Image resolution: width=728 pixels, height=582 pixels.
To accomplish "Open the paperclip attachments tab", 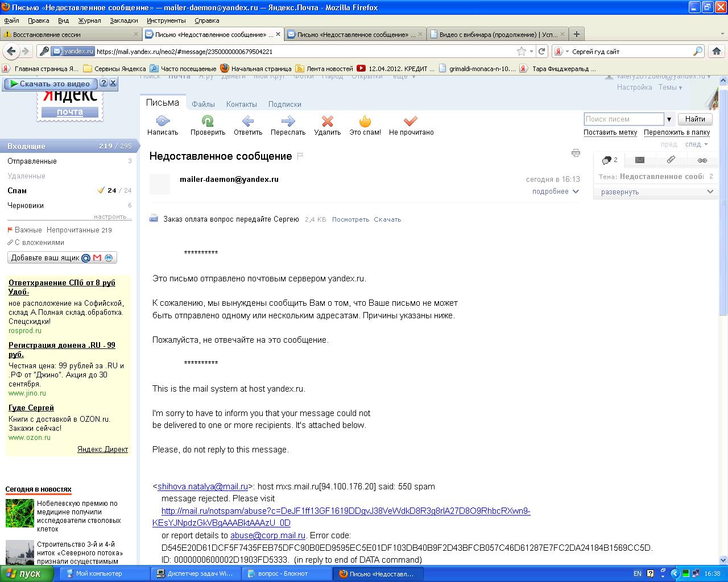I will point(671,160).
